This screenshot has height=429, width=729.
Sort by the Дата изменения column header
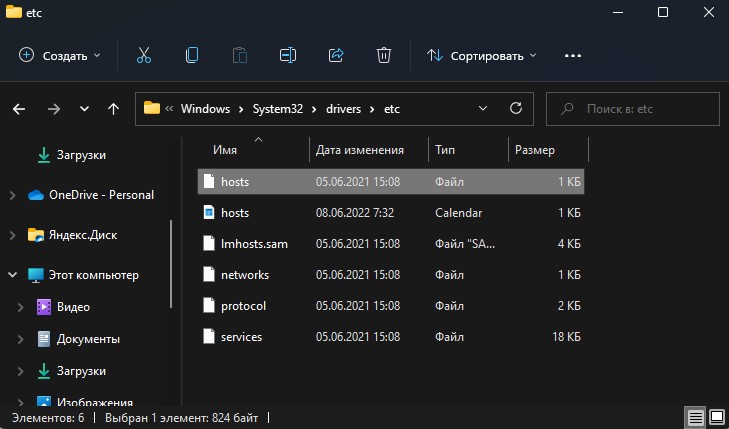[x=360, y=150]
